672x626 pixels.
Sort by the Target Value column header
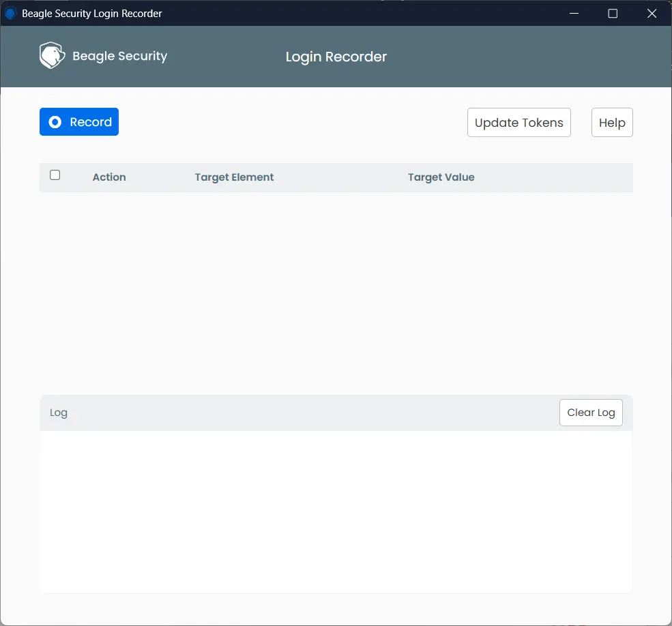(x=441, y=177)
